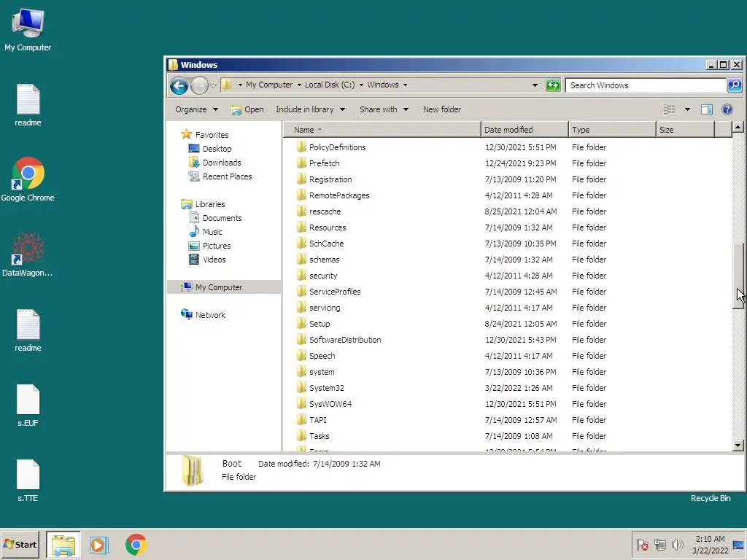The height and width of the screenshot is (560, 747).
Task: Select the top readme file on the desktop
Action: pyautogui.click(x=28, y=105)
